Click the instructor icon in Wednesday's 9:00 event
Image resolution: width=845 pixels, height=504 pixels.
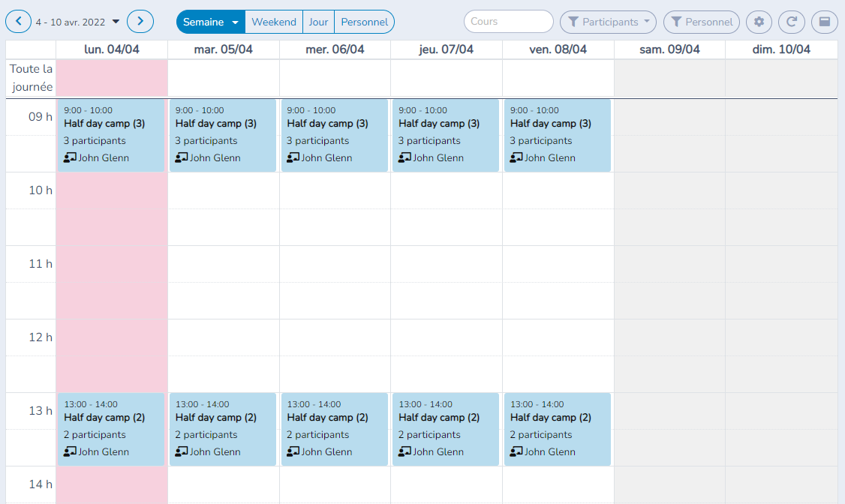pyautogui.click(x=293, y=157)
